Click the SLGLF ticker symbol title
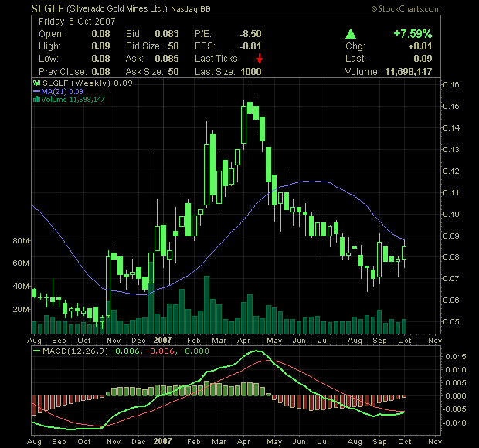 coord(47,8)
